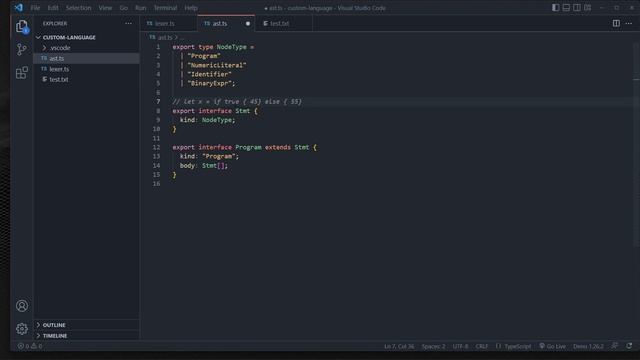
Task: Open the notifications bell icon
Action: click(x=629, y=346)
